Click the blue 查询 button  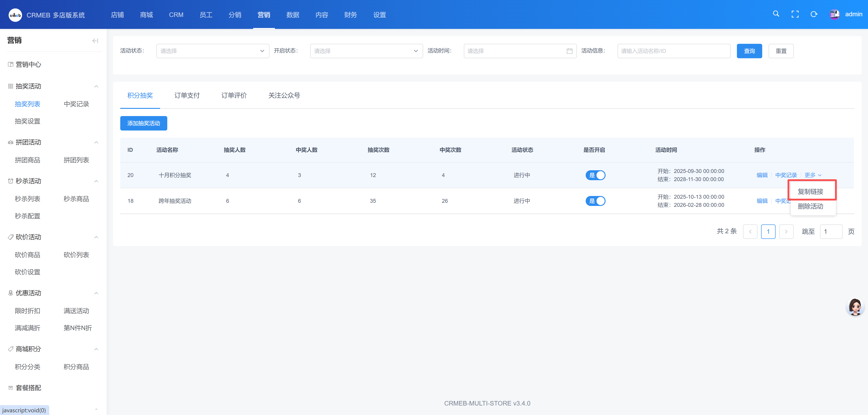[x=749, y=51]
